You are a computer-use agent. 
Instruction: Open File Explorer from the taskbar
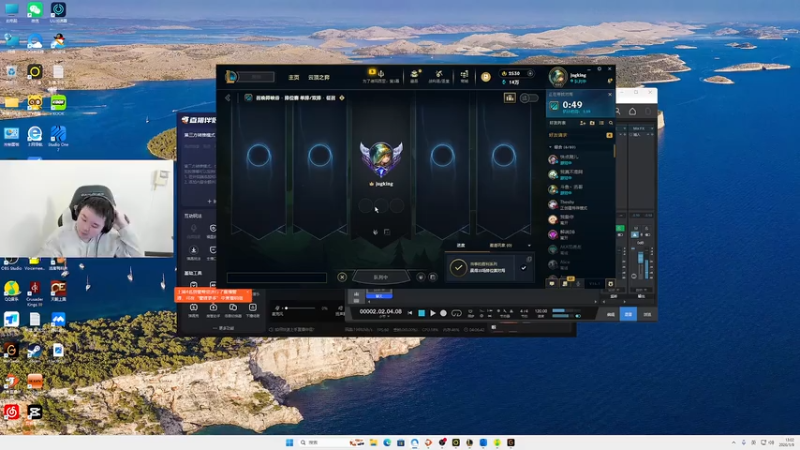(373, 442)
